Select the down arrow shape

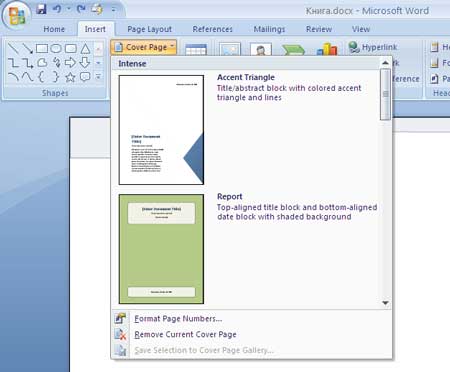(x=85, y=63)
